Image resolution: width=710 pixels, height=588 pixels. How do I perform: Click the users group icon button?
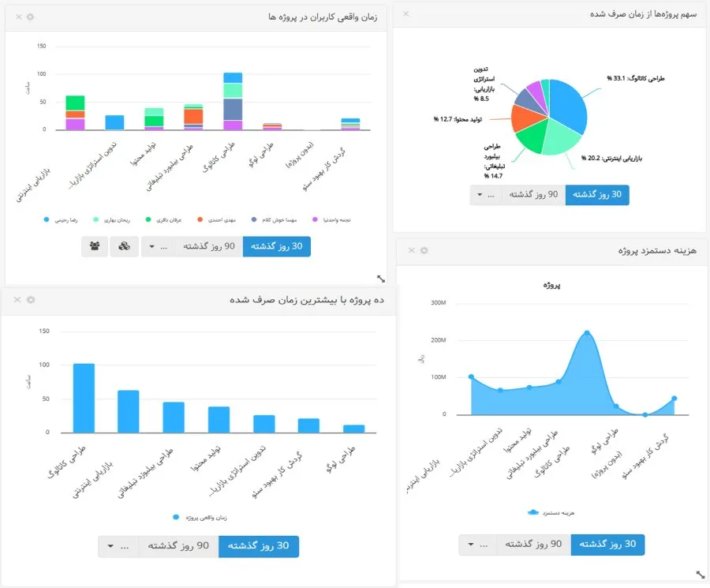(95, 246)
